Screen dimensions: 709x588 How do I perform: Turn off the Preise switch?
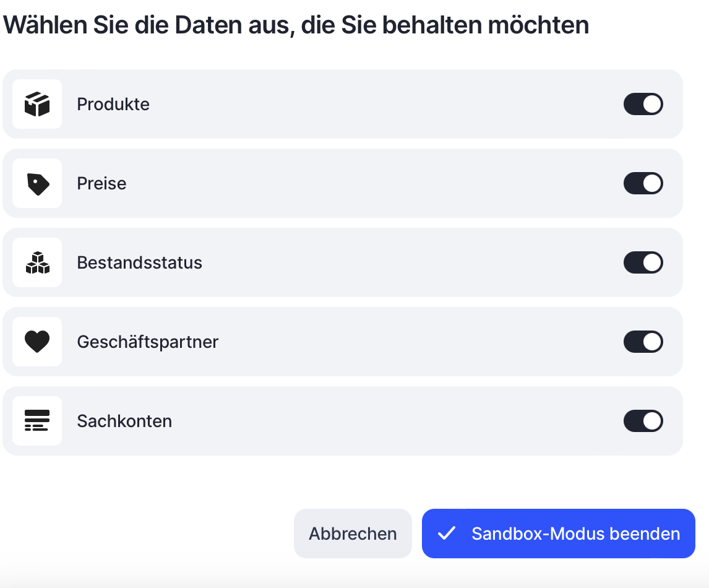click(x=643, y=183)
